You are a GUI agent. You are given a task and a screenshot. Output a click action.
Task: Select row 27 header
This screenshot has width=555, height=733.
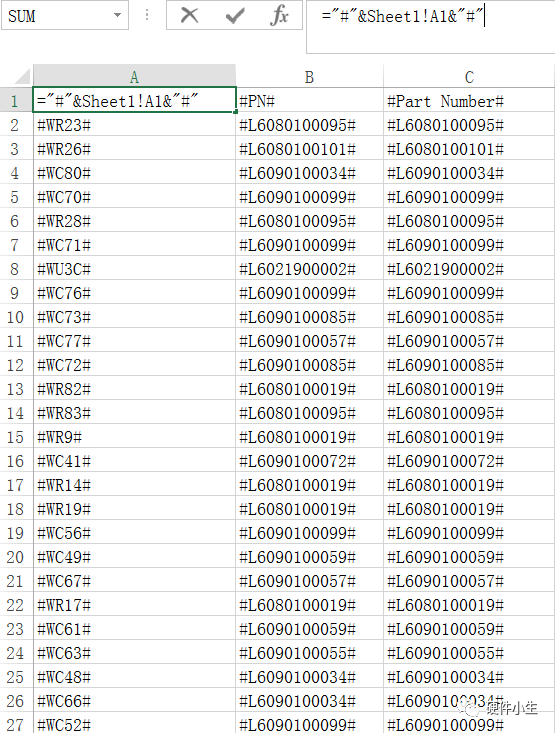[x=16, y=724]
